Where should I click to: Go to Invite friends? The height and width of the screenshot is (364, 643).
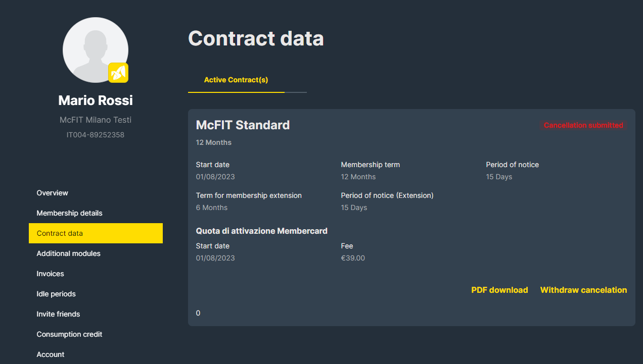point(58,314)
